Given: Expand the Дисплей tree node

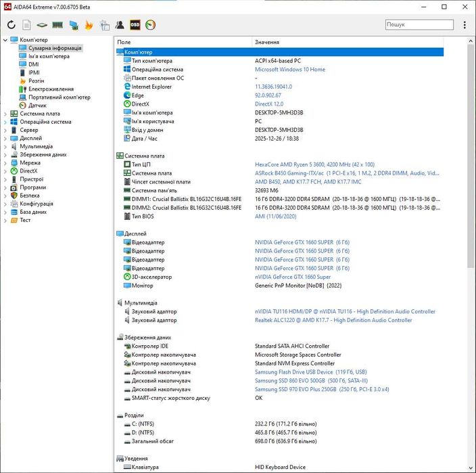Looking at the screenshot, I should point(5,139).
